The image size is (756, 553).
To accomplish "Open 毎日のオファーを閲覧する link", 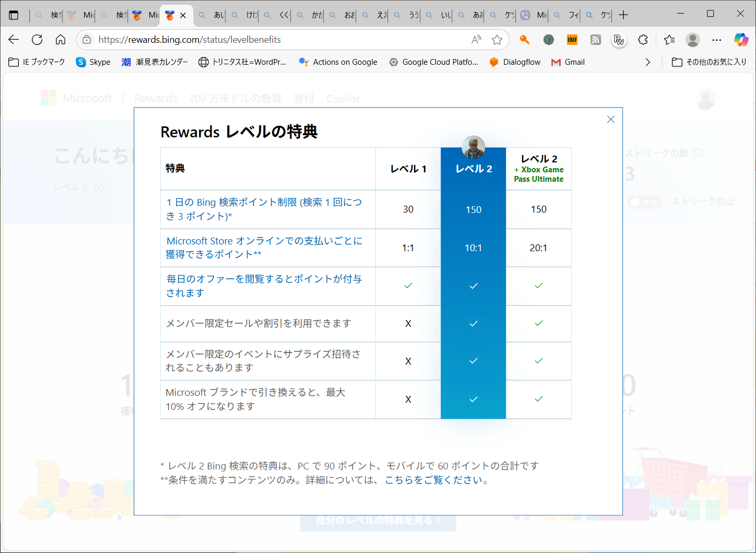I will pyautogui.click(x=264, y=286).
